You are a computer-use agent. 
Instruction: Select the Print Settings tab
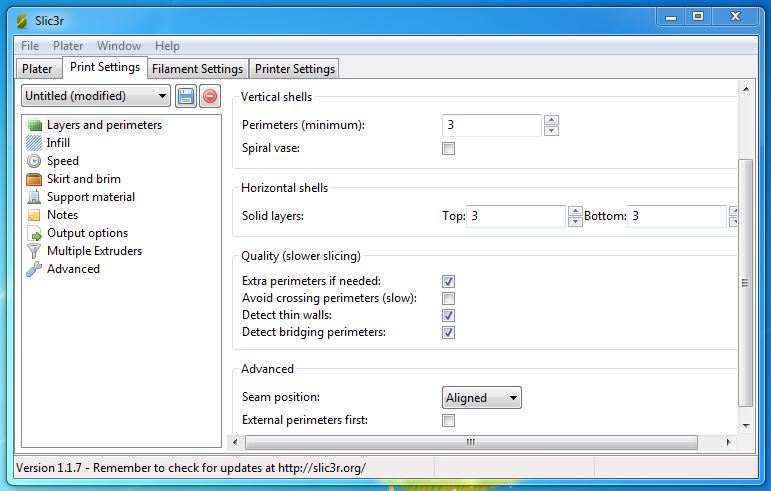click(105, 67)
